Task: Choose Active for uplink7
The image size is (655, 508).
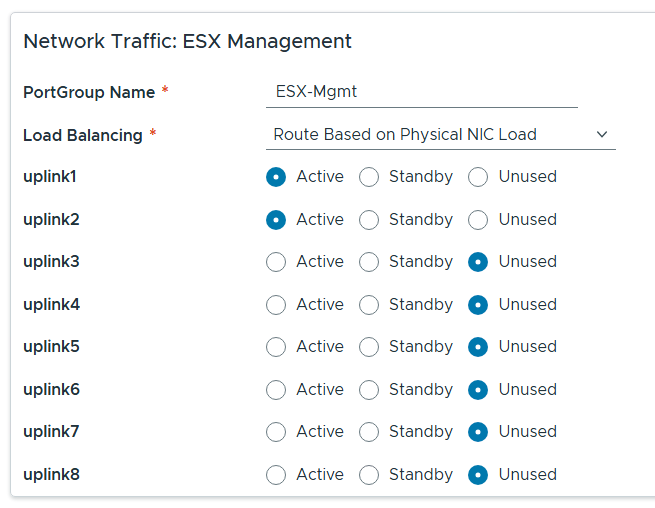Action: coord(276,432)
